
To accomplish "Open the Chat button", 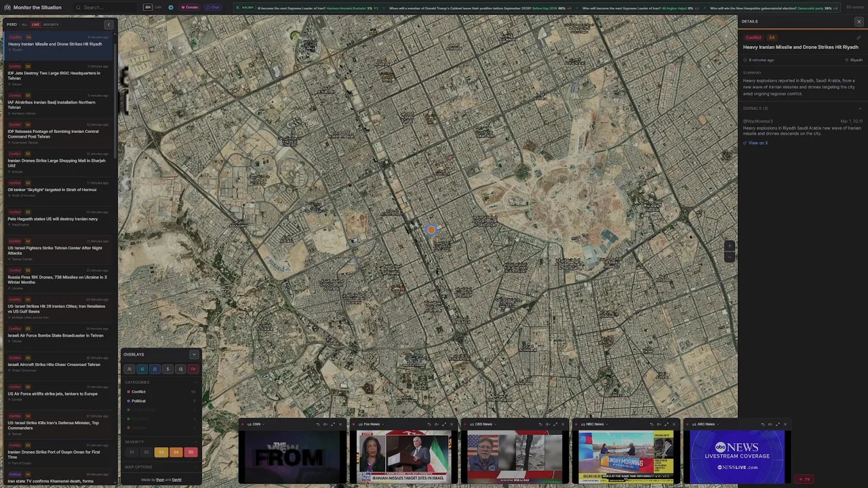I will [213, 7].
